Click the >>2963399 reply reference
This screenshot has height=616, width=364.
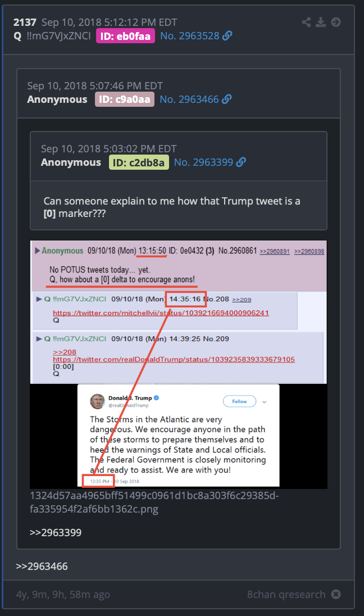click(56, 533)
